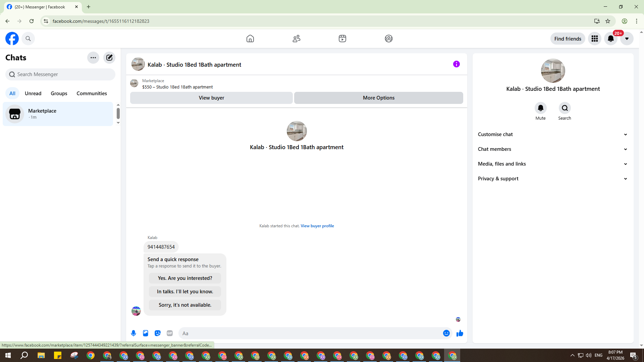Open the GIF picker icon
This screenshot has width=644, height=362.
click(x=170, y=333)
